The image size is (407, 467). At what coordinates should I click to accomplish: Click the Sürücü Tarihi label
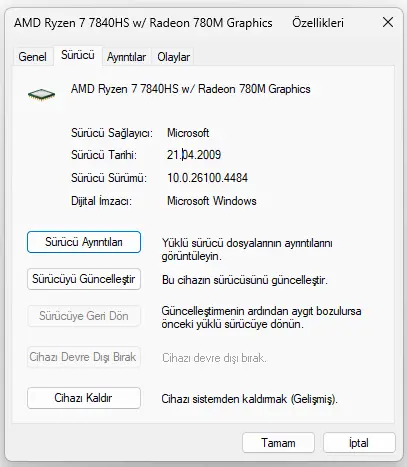click(x=104, y=155)
